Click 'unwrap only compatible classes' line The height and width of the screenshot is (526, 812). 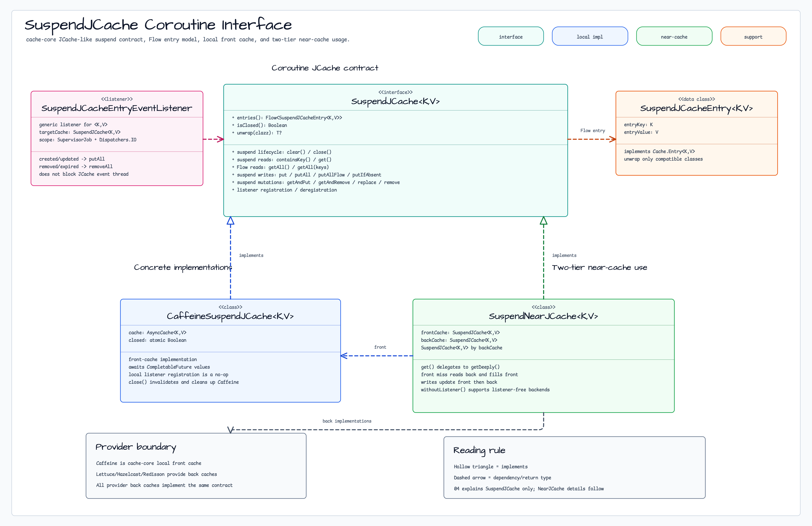point(663,159)
